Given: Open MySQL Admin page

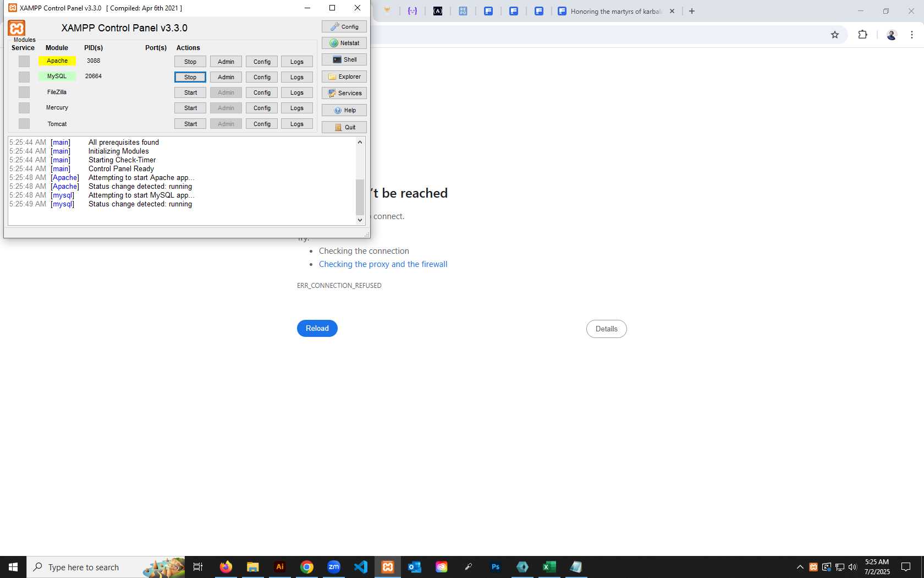Looking at the screenshot, I should [226, 77].
